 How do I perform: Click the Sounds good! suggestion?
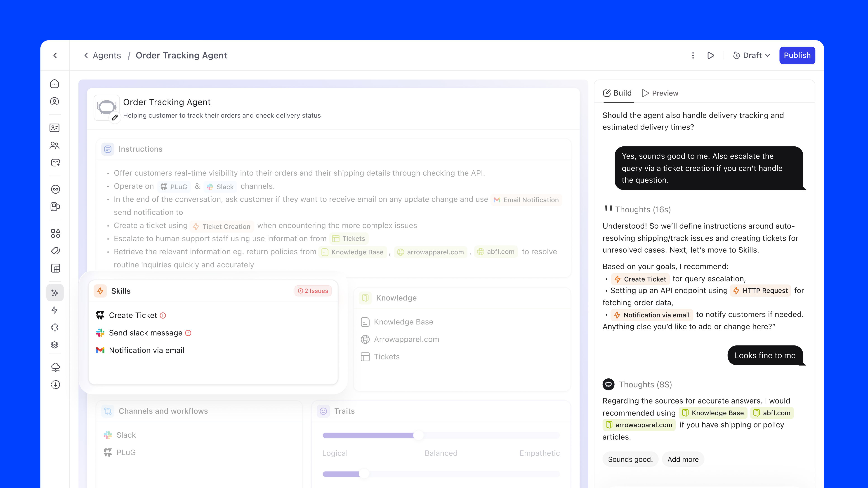coord(630,459)
